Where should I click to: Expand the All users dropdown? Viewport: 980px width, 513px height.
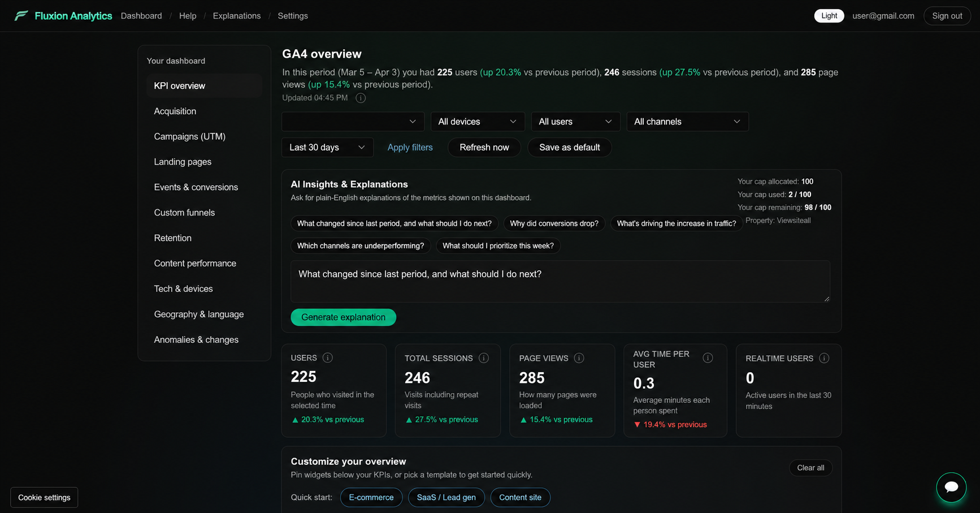575,122
